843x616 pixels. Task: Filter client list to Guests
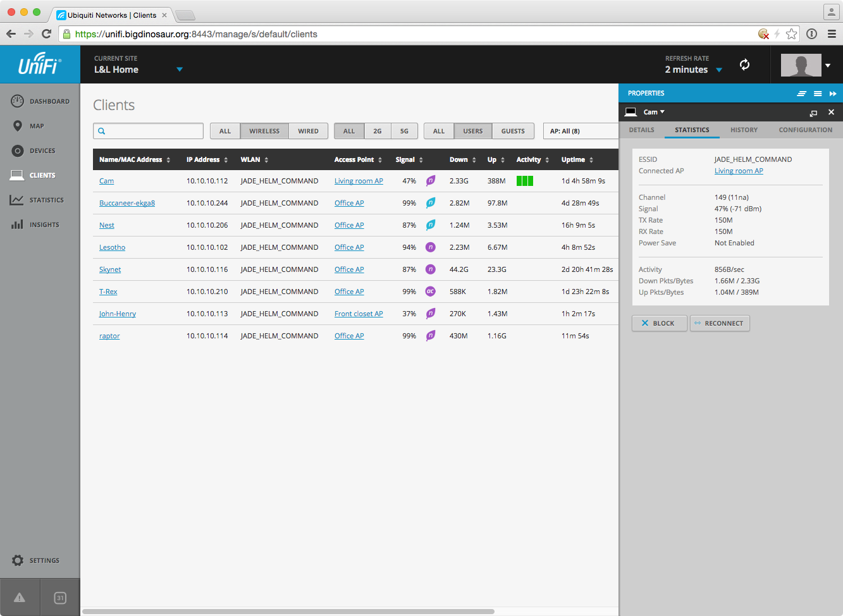click(513, 131)
